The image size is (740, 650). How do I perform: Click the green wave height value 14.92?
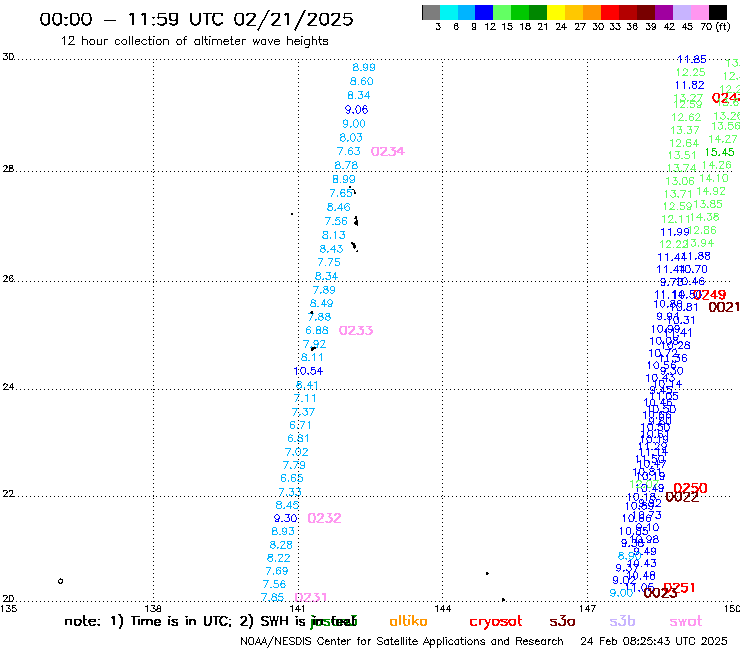(x=711, y=191)
